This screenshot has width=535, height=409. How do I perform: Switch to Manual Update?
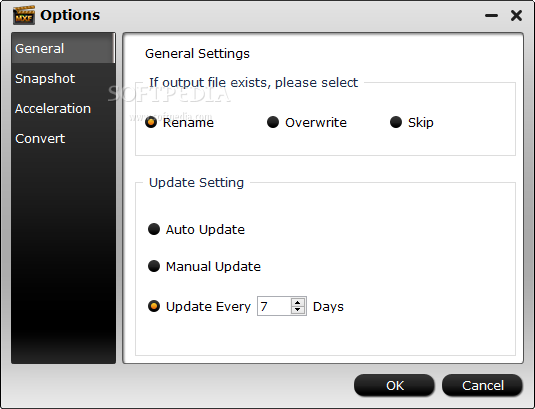(154, 266)
